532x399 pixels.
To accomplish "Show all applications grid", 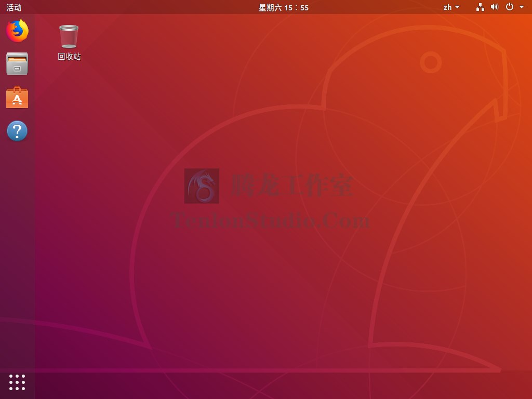I will click(17, 382).
